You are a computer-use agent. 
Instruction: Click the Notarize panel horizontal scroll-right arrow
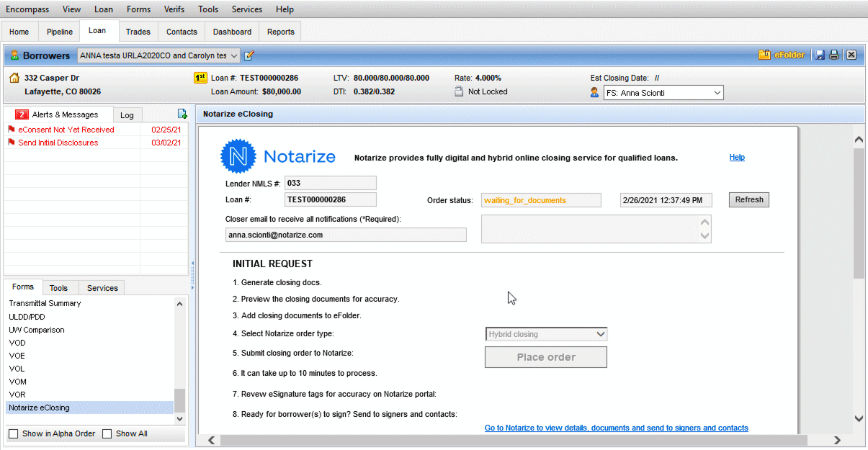tap(837, 440)
